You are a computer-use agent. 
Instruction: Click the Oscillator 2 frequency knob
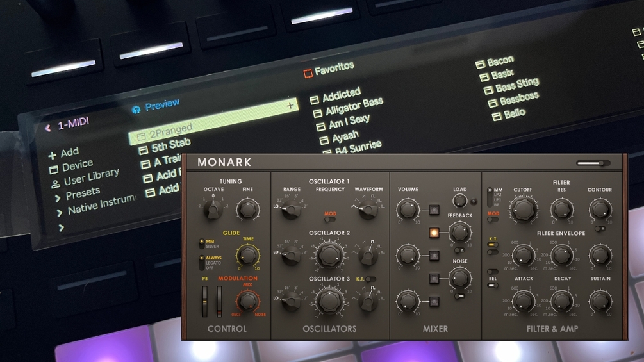329,255
